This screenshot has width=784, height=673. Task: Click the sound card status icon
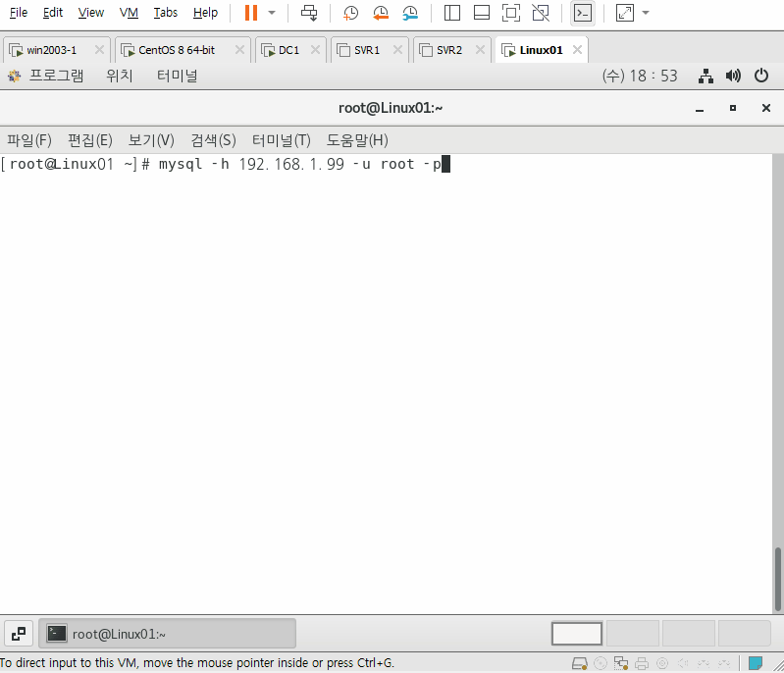683,663
